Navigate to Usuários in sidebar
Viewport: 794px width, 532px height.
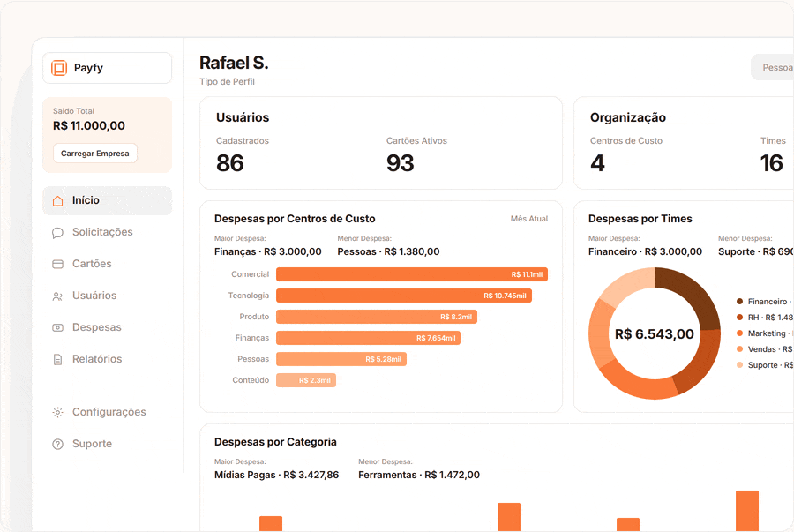click(x=108, y=296)
